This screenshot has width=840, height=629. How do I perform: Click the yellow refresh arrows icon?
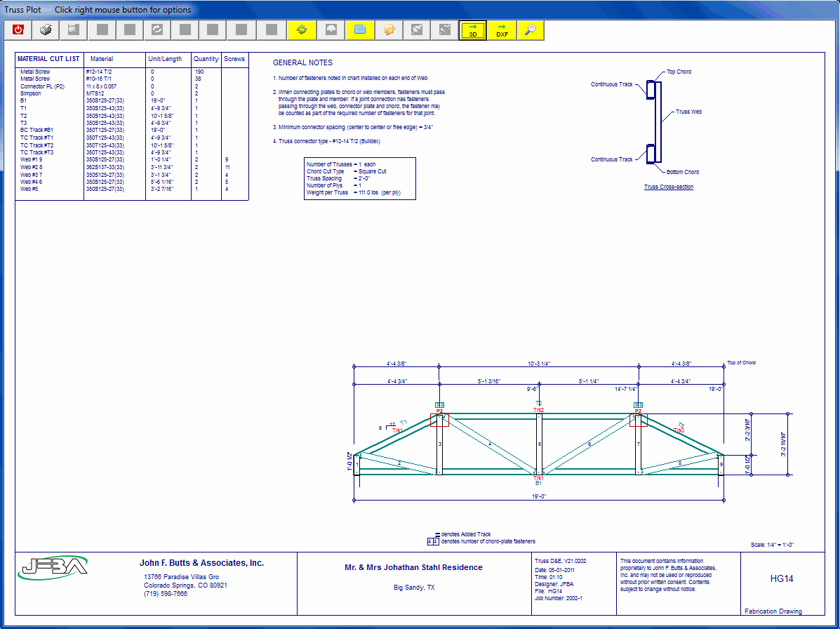(302, 30)
